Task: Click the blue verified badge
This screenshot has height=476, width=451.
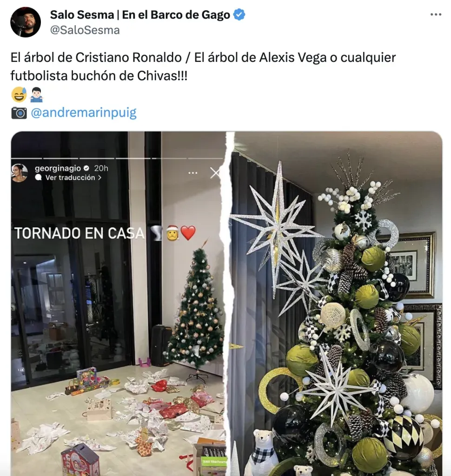Action: pos(239,14)
